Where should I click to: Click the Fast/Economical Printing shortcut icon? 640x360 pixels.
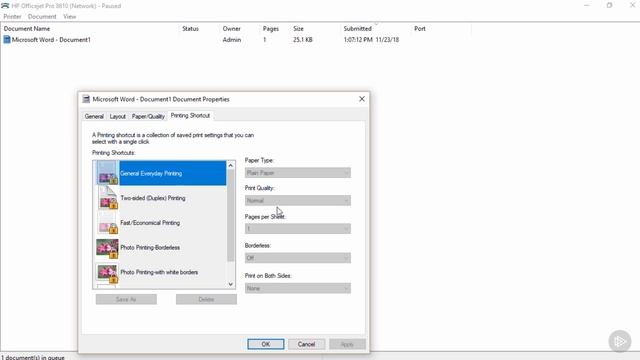[108, 223]
